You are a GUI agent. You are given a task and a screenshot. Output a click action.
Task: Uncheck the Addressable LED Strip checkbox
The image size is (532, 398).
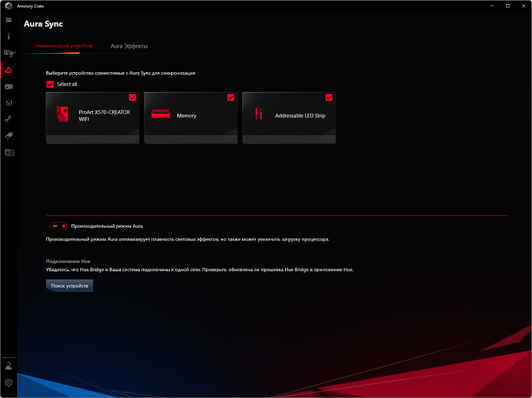[x=329, y=97]
